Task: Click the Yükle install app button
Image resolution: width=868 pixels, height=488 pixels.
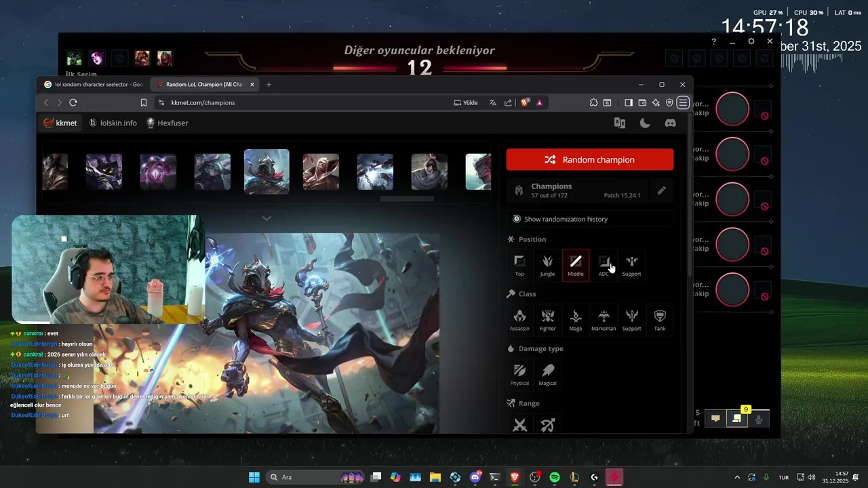Action: tap(465, 102)
